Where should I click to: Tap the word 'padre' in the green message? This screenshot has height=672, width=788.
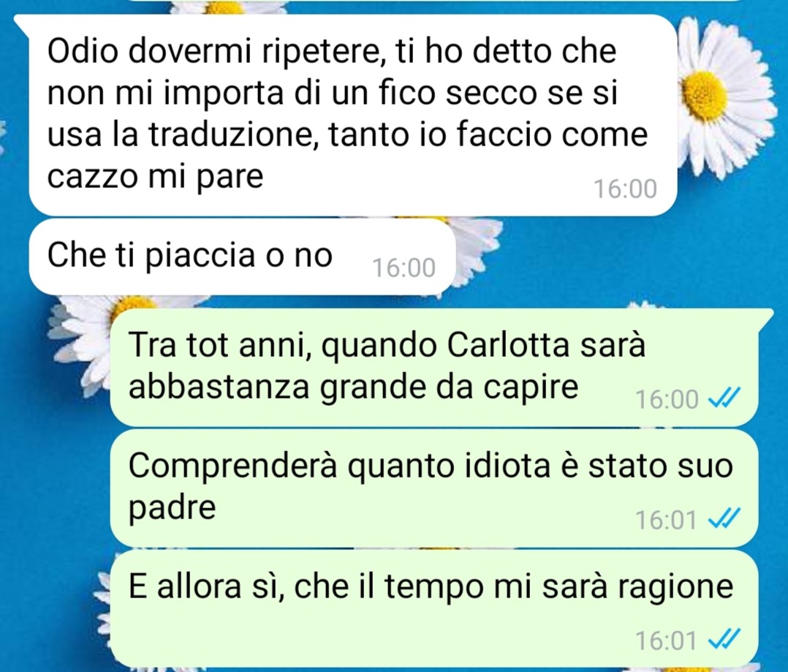click(173, 507)
